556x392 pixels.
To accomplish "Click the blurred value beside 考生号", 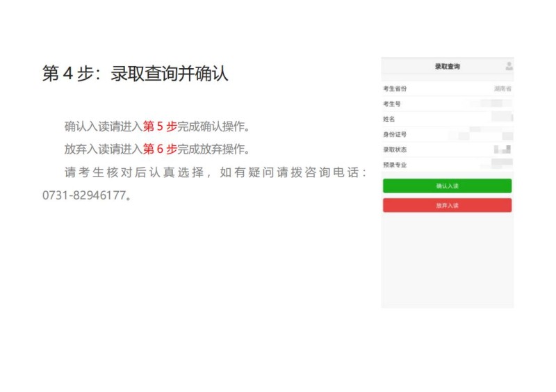I will (x=497, y=104).
